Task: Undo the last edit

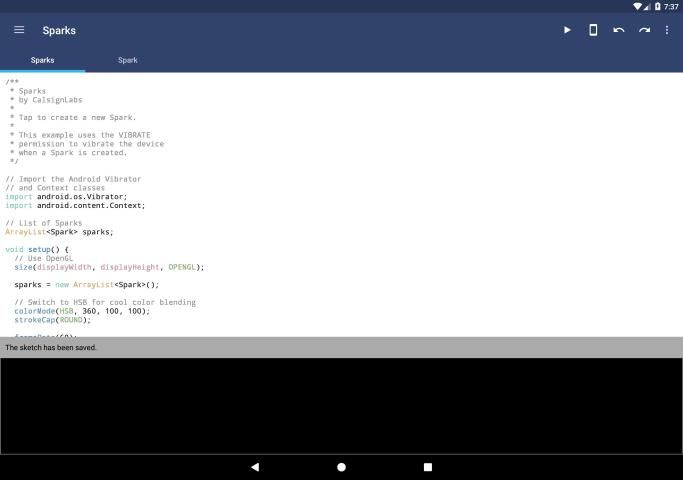Action: (x=619, y=30)
